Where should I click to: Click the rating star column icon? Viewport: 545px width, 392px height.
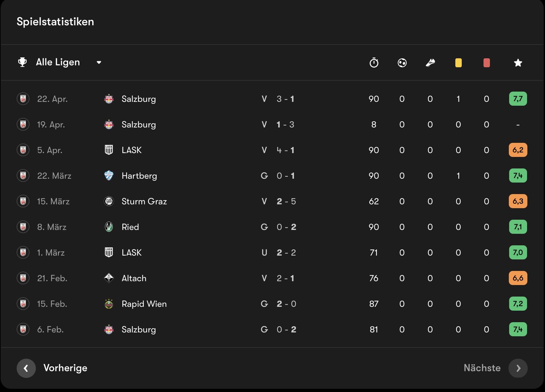(518, 63)
